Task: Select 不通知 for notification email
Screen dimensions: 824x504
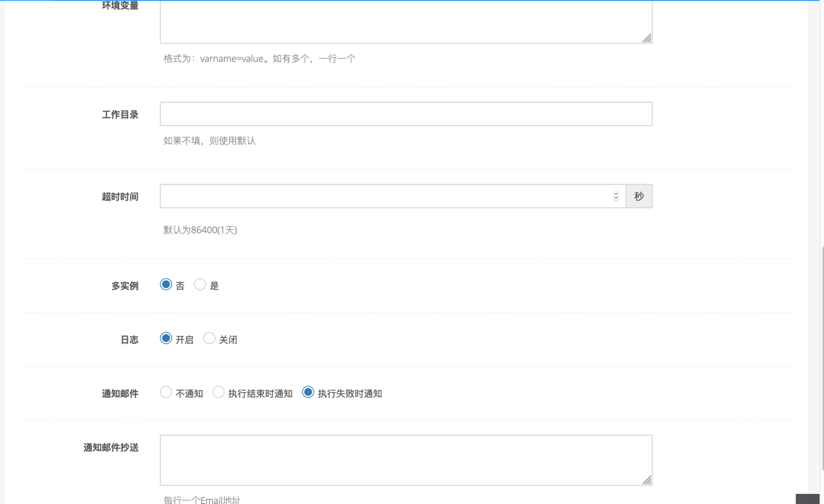Action: click(165, 391)
